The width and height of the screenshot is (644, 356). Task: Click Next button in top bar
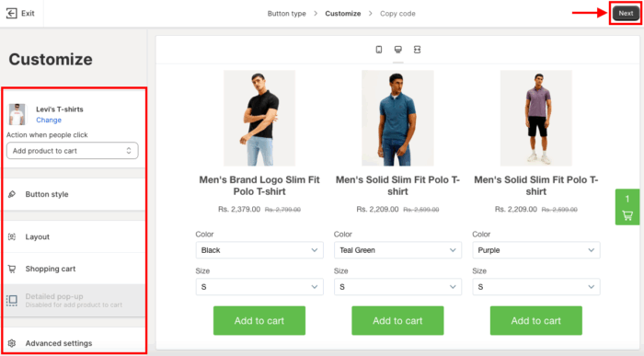coord(626,13)
